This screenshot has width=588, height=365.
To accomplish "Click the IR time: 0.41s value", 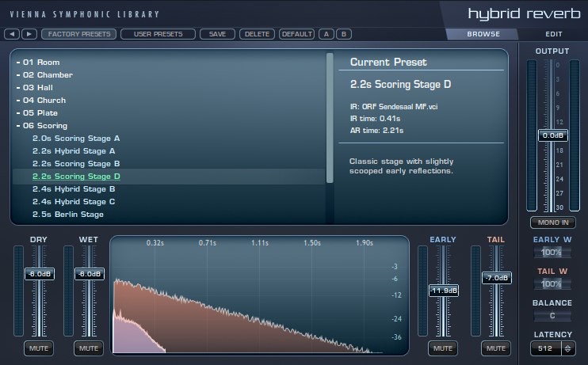I will (x=375, y=119).
